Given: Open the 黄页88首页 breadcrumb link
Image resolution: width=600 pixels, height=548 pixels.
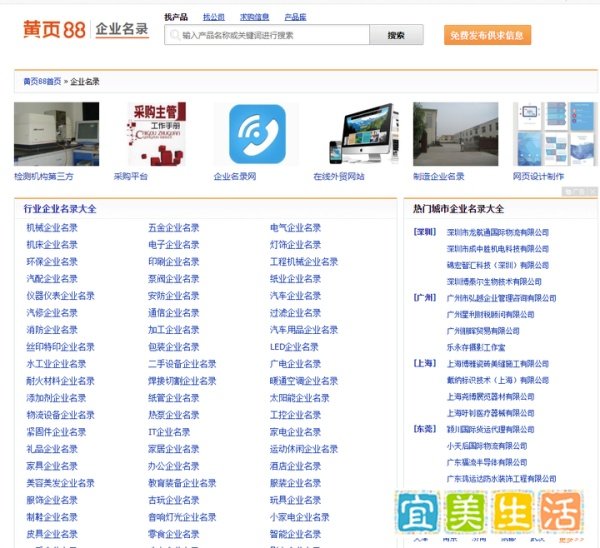Looking at the screenshot, I should pos(42,82).
